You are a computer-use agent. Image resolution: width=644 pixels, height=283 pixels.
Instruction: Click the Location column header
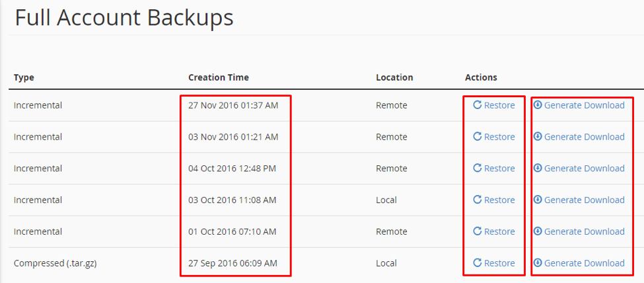tap(394, 77)
